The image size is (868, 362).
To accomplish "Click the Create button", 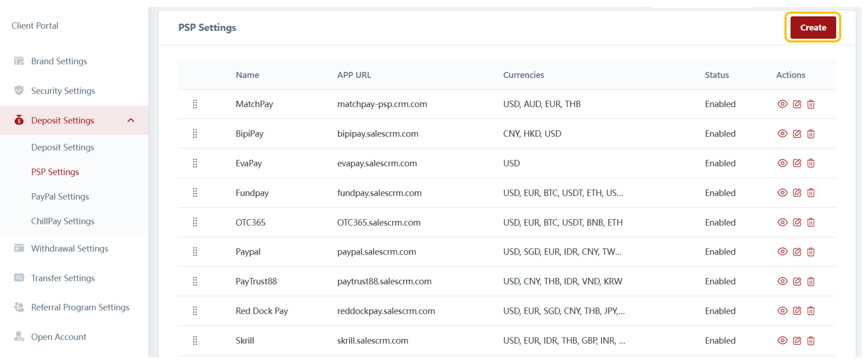I will (812, 28).
